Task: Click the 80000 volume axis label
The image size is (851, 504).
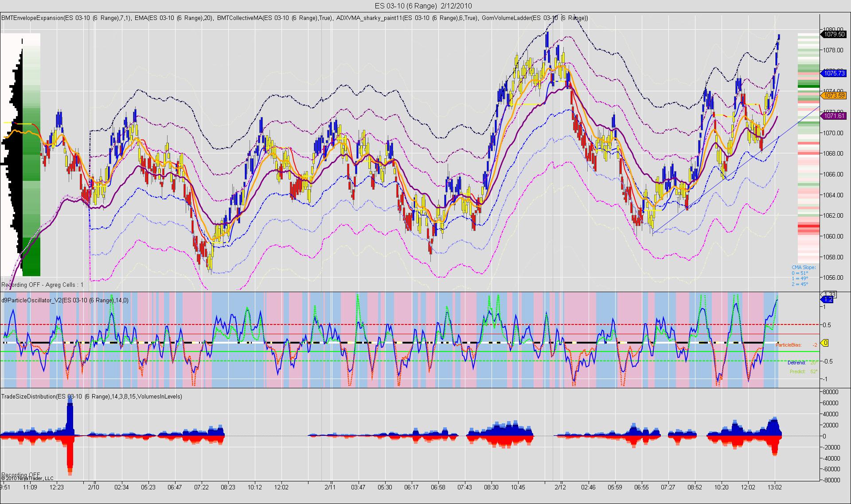Action: [x=830, y=392]
